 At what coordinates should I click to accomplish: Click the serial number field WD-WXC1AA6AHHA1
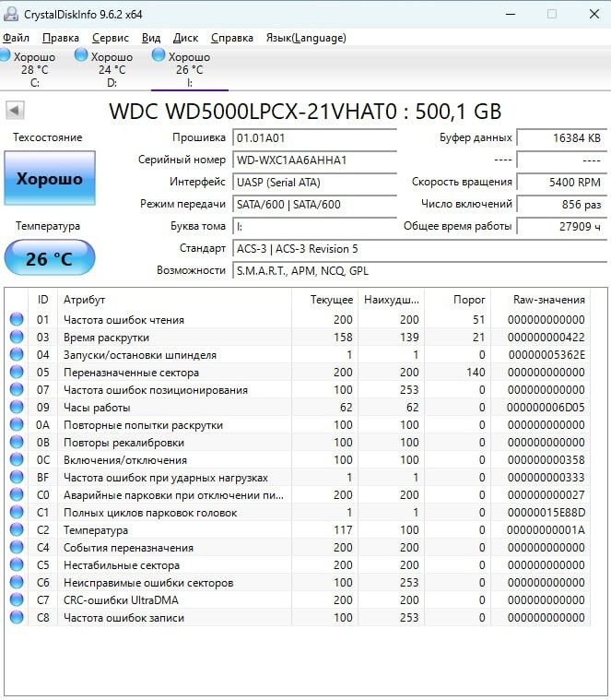pyautogui.click(x=314, y=160)
